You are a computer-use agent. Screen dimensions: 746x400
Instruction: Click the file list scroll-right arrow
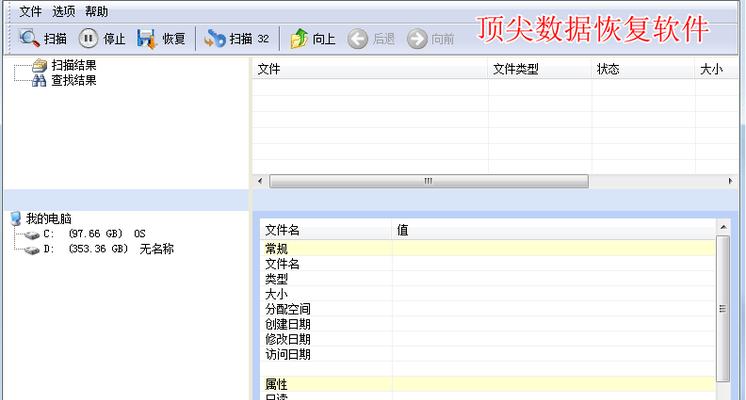730,181
